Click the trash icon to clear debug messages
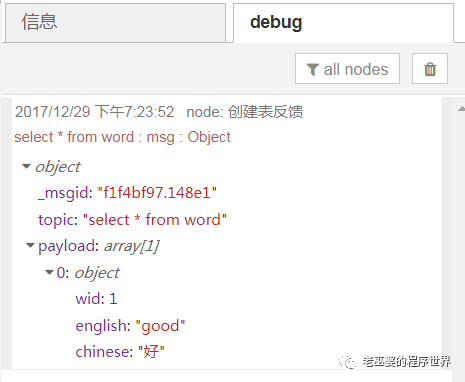 [430, 69]
